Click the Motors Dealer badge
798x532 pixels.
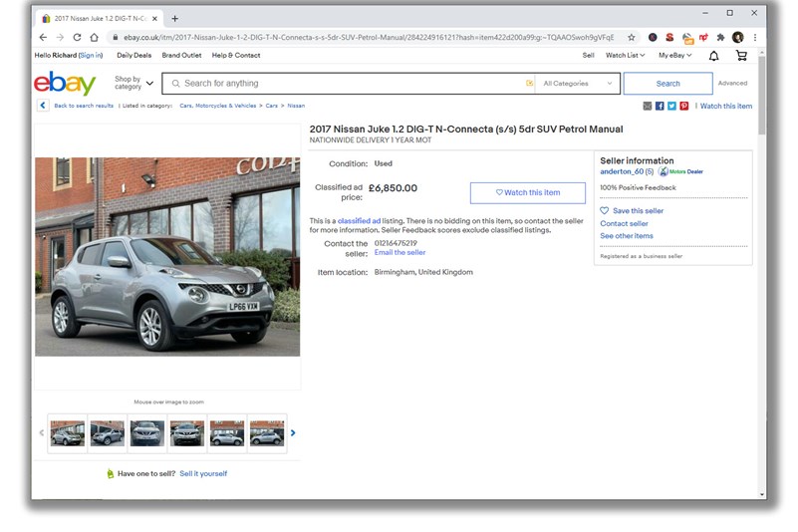coord(680,171)
